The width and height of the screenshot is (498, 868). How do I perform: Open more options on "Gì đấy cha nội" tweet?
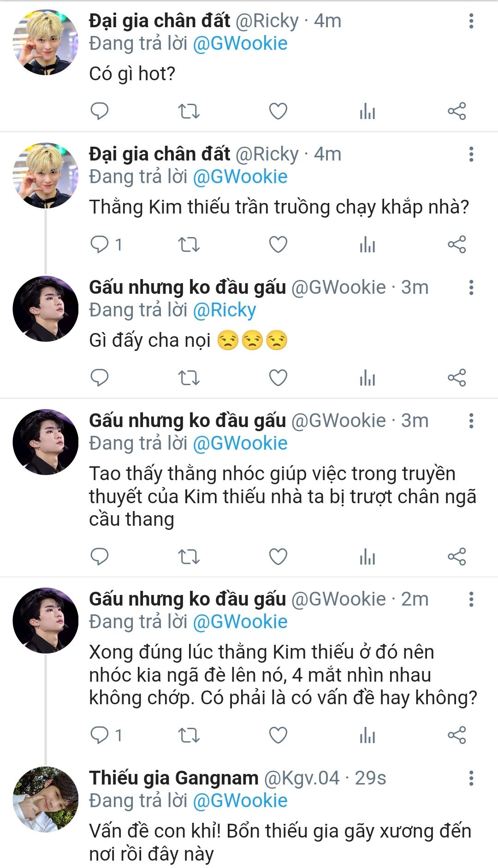pos(471,287)
